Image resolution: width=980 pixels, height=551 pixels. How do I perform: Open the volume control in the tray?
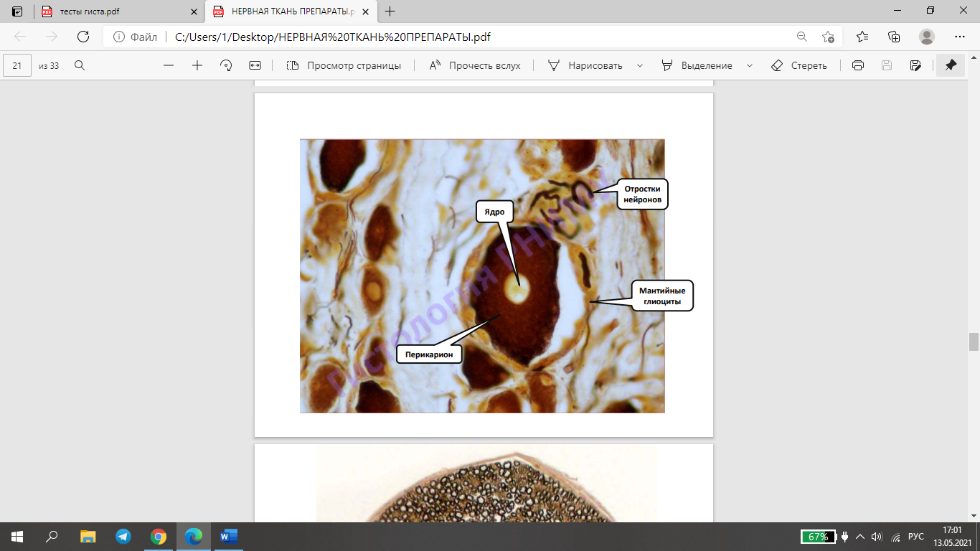876,537
